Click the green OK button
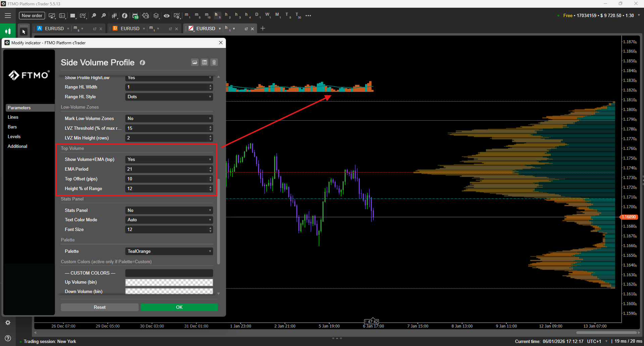 (179, 307)
